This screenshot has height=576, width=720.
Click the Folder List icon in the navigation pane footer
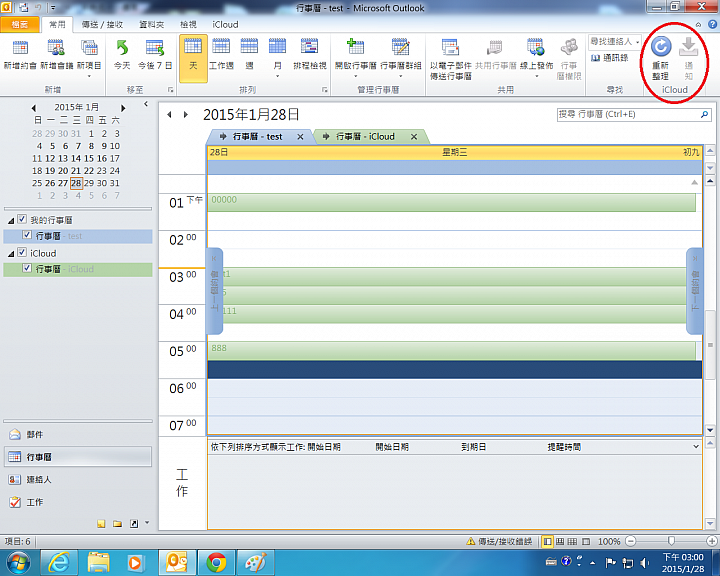point(118,524)
